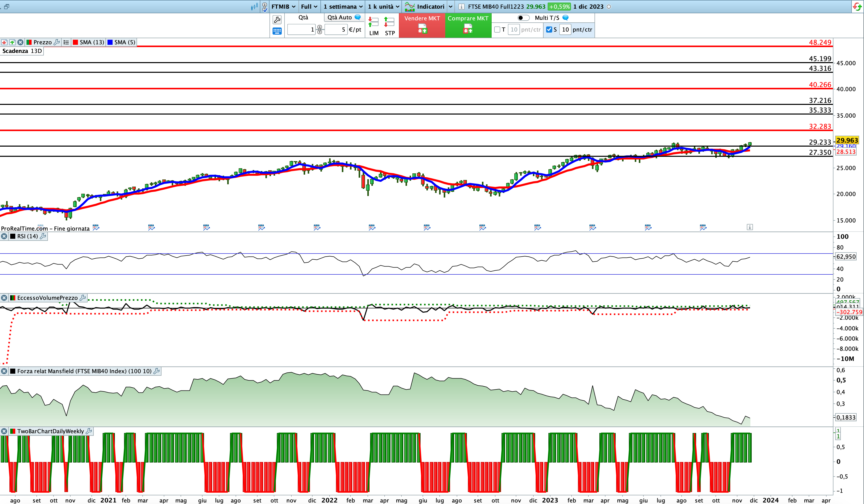Toggle the Multi T/S switch
864x504 pixels.
coord(523,18)
